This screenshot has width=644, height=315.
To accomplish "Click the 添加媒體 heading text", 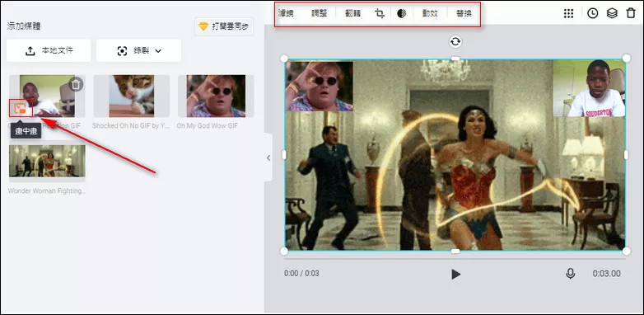I will [24, 26].
